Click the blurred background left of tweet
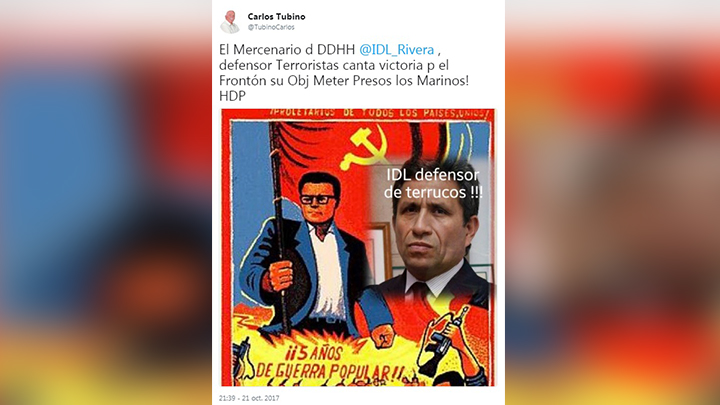Screen dimensions: 720x405 pyautogui.click(x=106, y=202)
